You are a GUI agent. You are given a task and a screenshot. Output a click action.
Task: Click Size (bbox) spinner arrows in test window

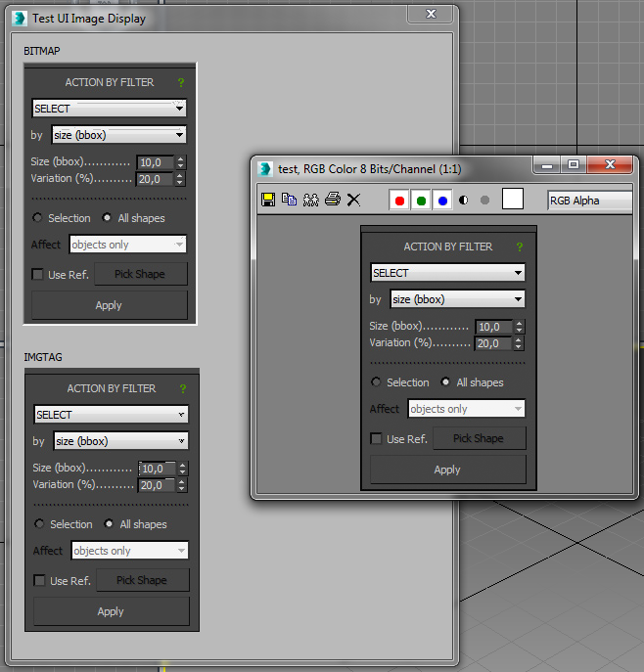tap(520, 327)
